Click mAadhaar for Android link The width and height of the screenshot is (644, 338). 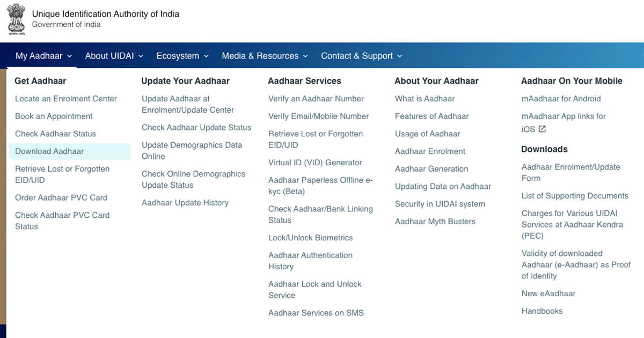tap(561, 99)
